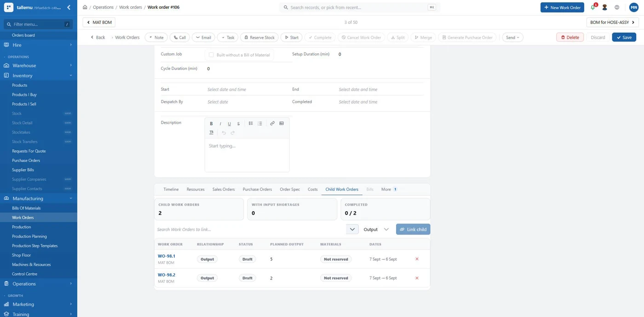This screenshot has width=644, height=317.
Task: Click the tallemu logo icon
Action: coord(8,7)
